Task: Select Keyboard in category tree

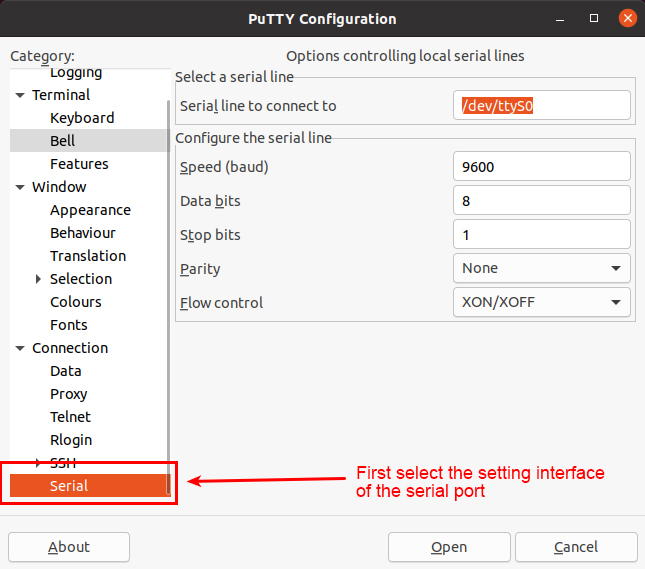Action: pyautogui.click(x=82, y=118)
